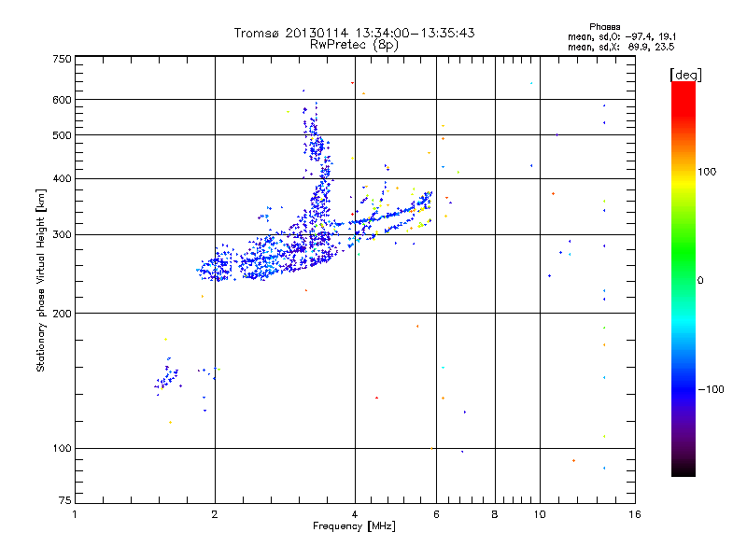Click the 'Frequency [MHz]' axis label
Image resolution: width=747 pixels, height=560 pixels.
point(354,526)
